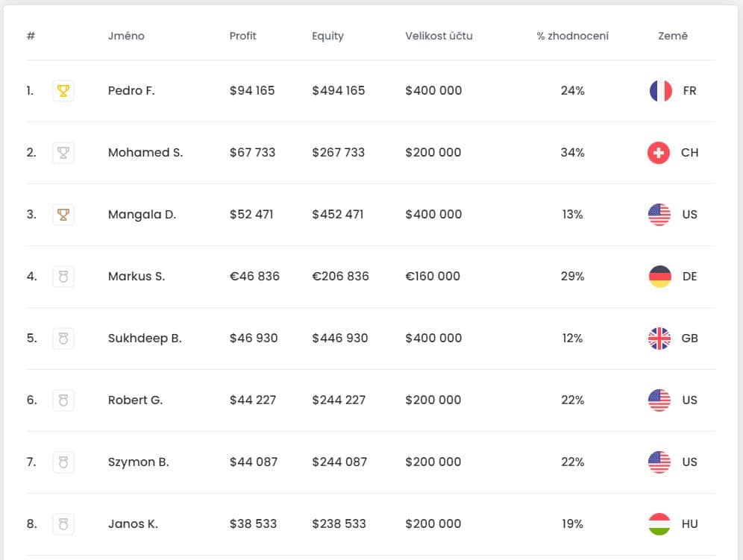
Task: Click the French flag icon in row 1
Action: (x=660, y=90)
